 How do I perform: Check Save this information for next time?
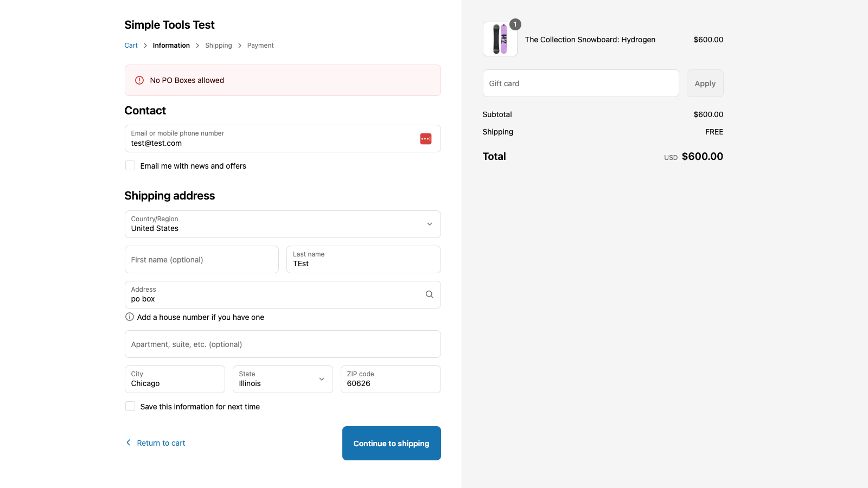point(130,407)
